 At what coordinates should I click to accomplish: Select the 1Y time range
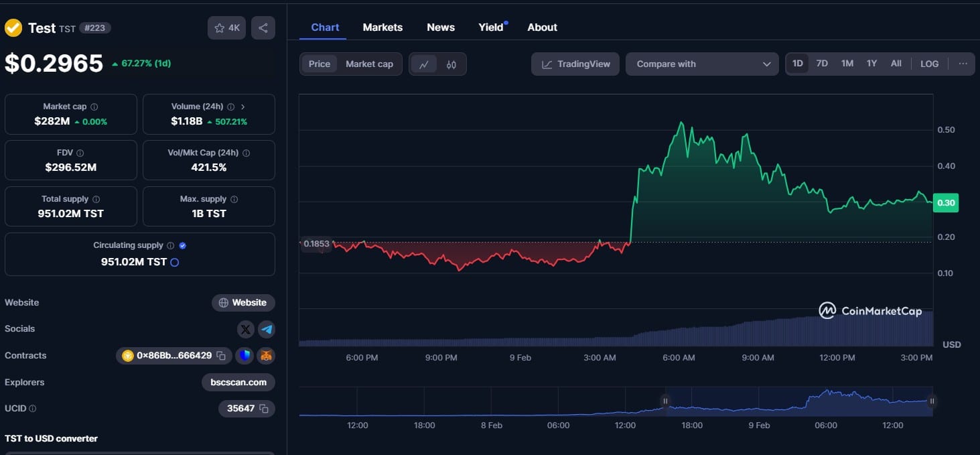(x=871, y=64)
